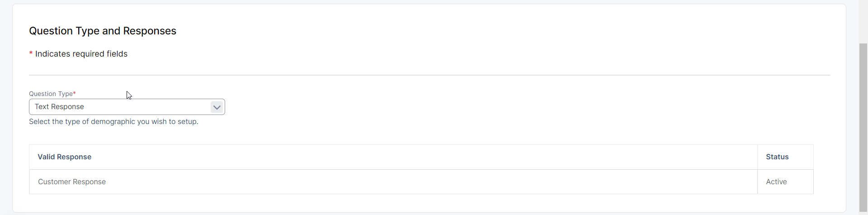Click the word demographic in the helper text

click(x=113, y=122)
